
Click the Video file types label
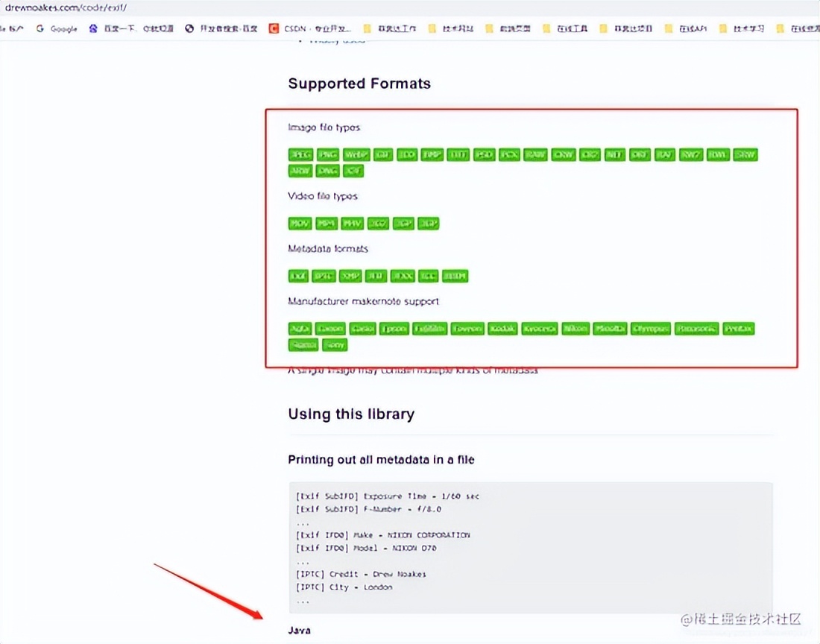pos(323,197)
